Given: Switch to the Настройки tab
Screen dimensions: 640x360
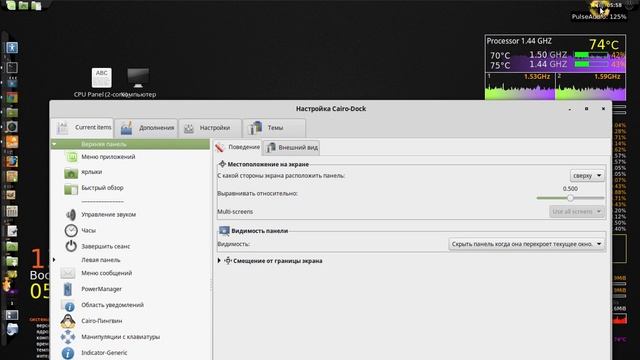Looking at the screenshot, I should [x=210, y=128].
